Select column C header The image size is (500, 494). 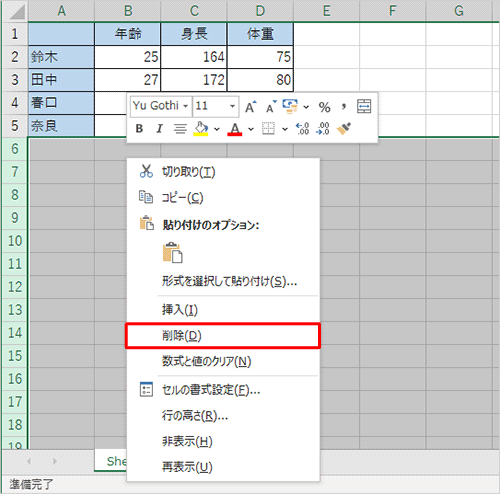(x=194, y=11)
